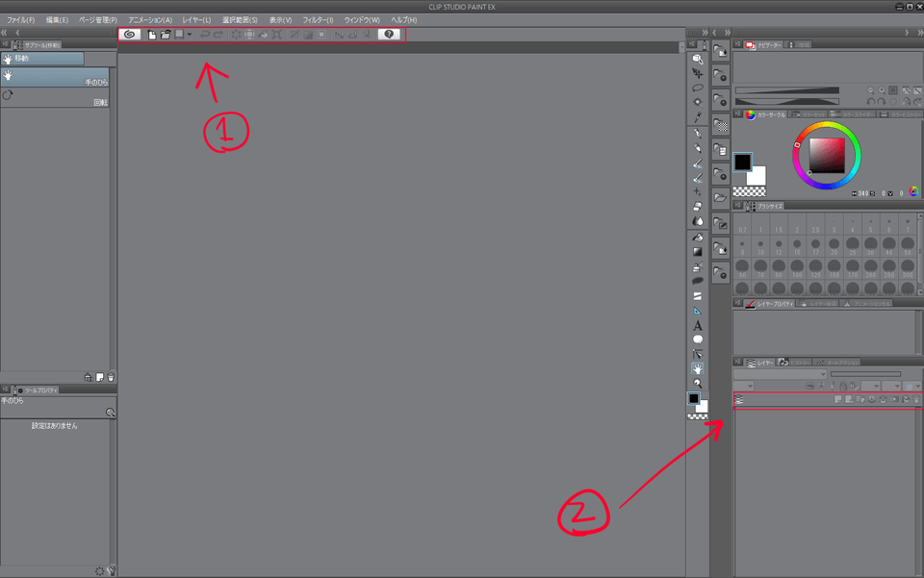Switch to the ヒストリー tab
This screenshot has height=578, width=924.
pyautogui.click(x=799, y=362)
